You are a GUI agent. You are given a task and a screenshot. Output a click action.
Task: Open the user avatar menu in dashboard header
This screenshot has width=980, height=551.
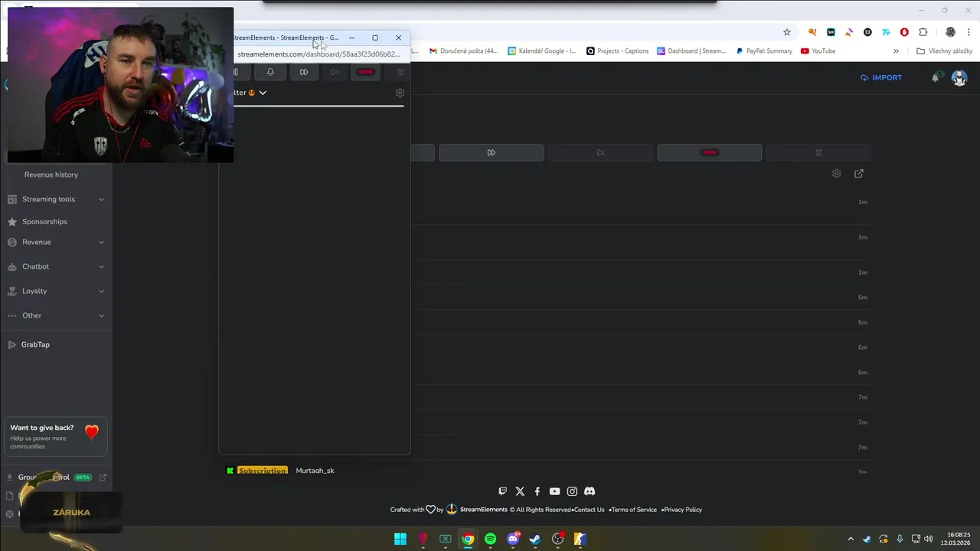(x=959, y=77)
